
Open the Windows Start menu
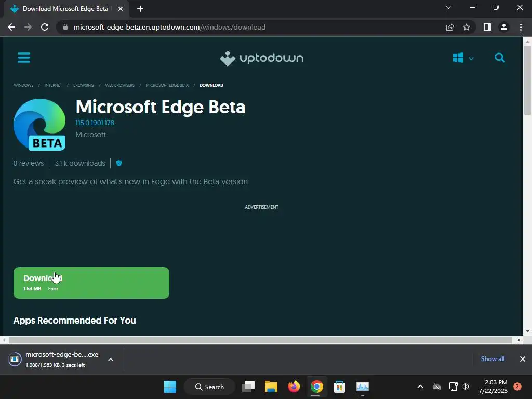point(170,387)
